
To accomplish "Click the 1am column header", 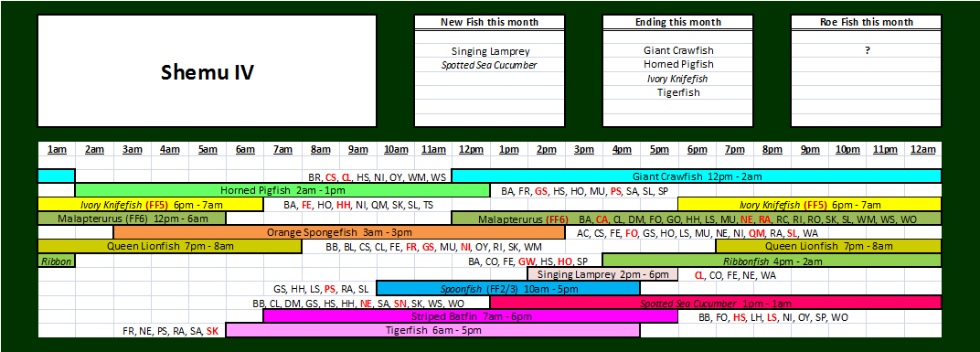I will pos(57,149).
